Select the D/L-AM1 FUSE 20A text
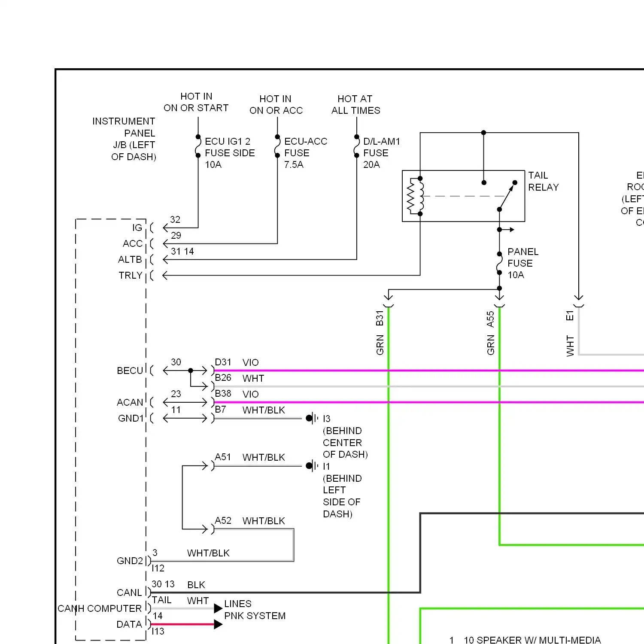The height and width of the screenshot is (644, 644). [x=381, y=153]
